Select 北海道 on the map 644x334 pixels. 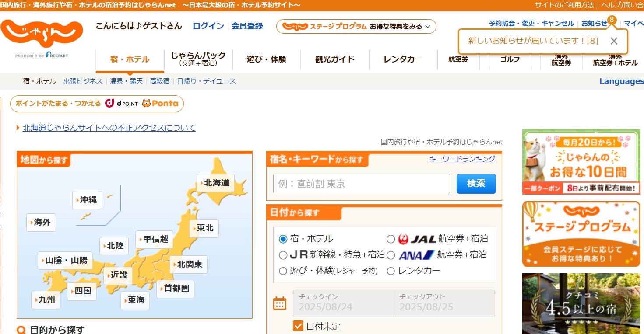point(215,183)
